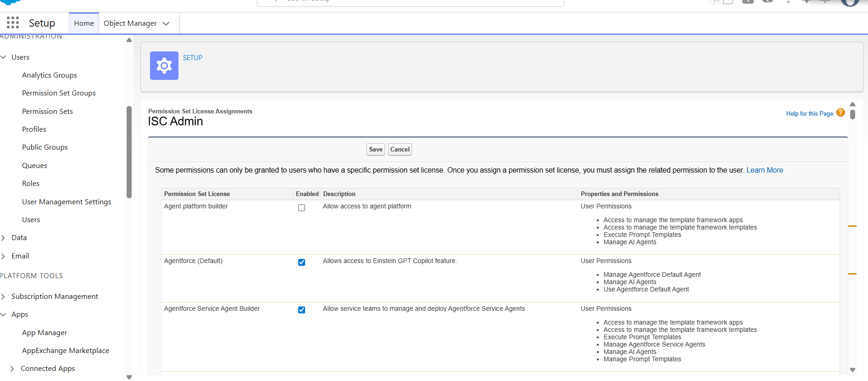Click the SETUP breadcrumb link
The image size is (868, 381).
coord(193,58)
